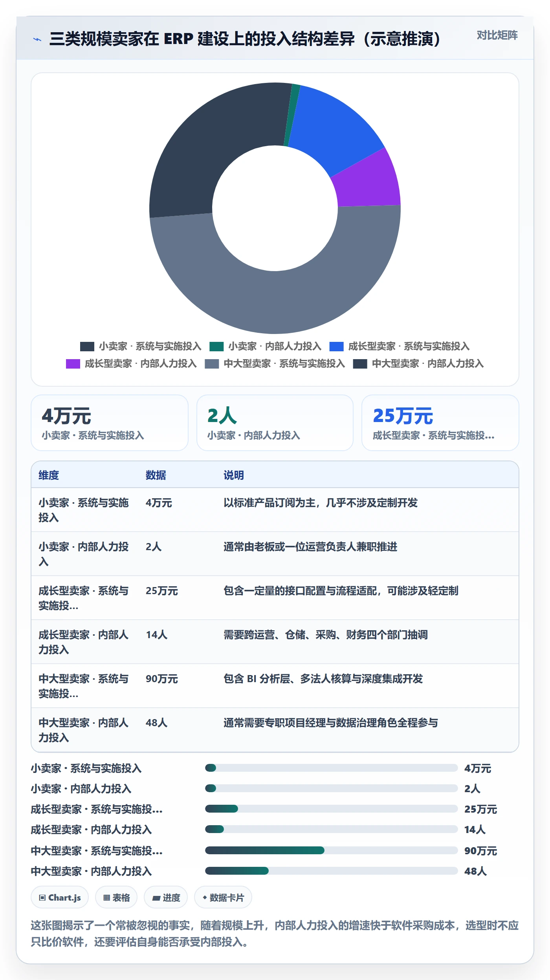This screenshot has width=550, height=980.
Task: Click the thin green doughnut chart sliver
Action: click(x=291, y=115)
